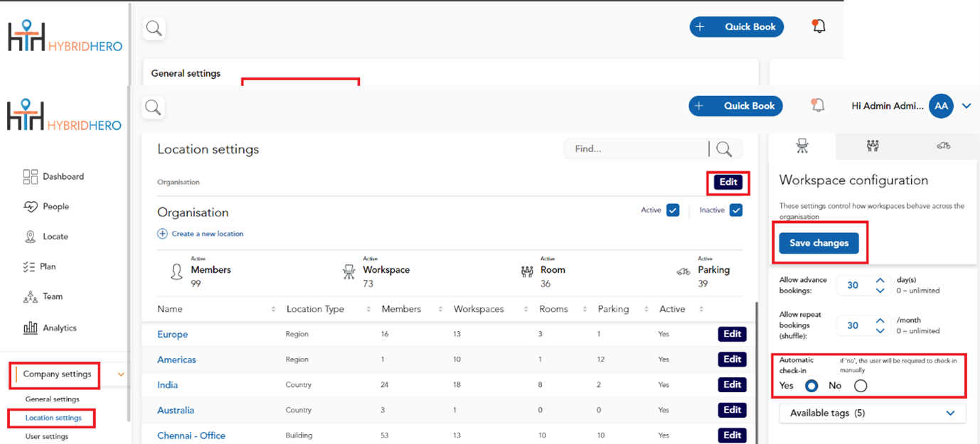Sort by Parking column arrows
Screen dimensions: 980x444
point(646,310)
